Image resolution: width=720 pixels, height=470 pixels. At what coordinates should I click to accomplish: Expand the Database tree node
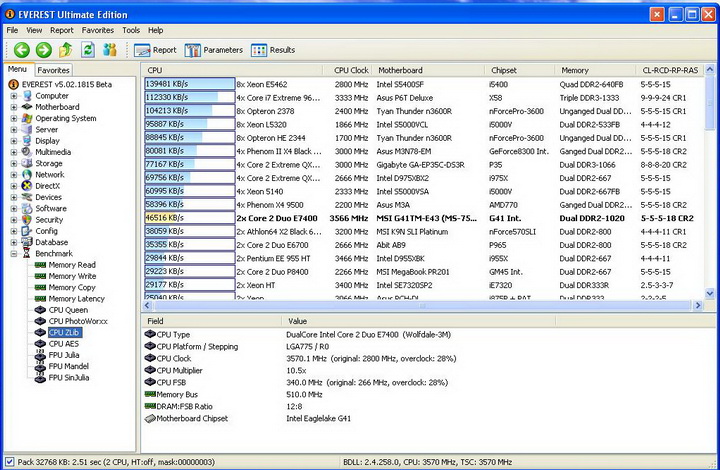14,242
